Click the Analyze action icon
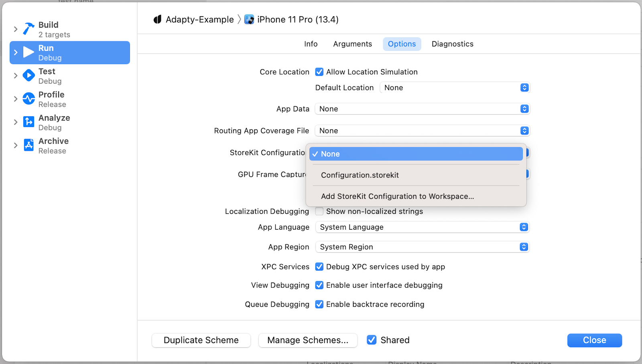The image size is (642, 364). (x=28, y=122)
